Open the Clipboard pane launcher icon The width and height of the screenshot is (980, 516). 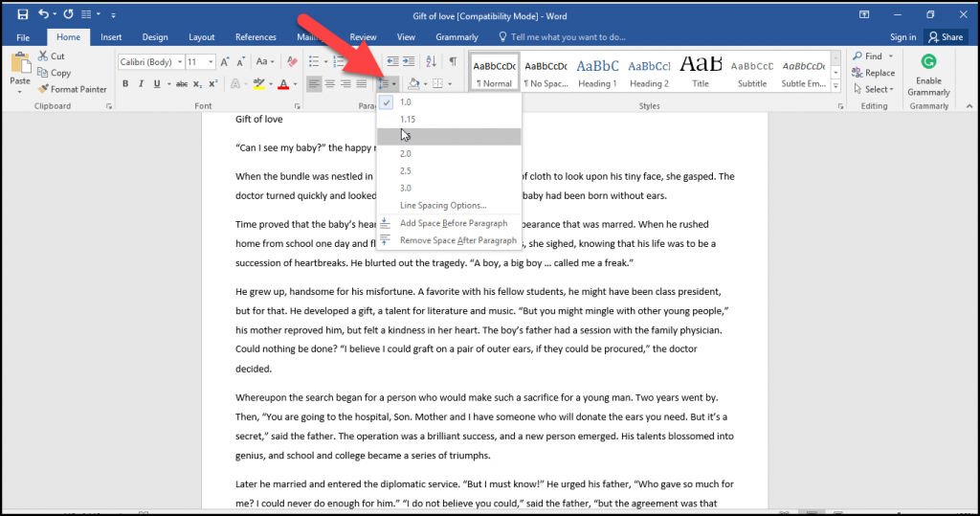tap(109, 106)
